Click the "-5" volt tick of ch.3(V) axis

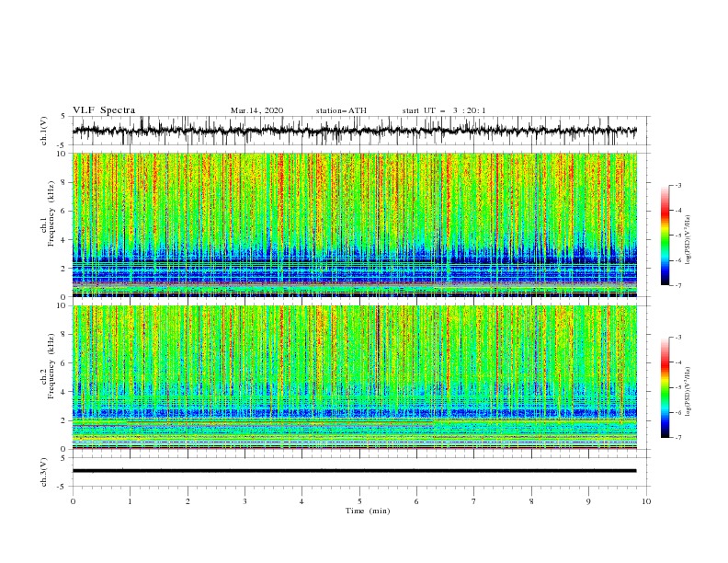[63, 487]
